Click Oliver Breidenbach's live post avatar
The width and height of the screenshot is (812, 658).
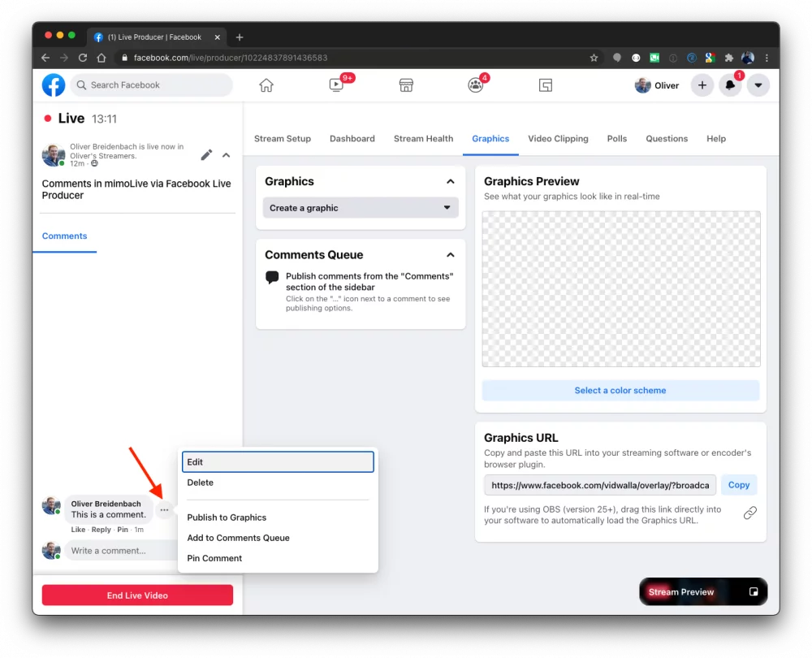54,155
